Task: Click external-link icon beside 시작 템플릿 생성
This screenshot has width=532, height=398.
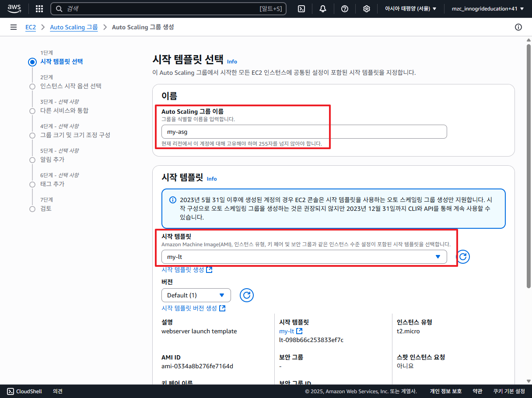Action: point(209,270)
